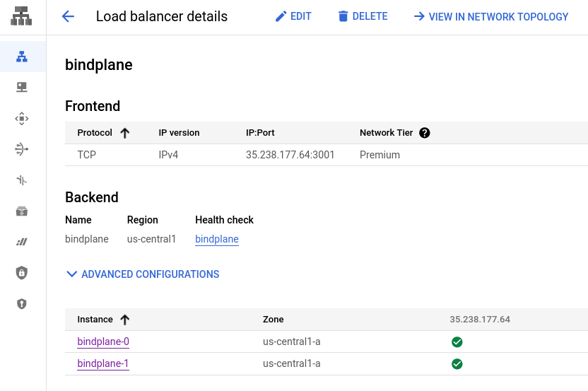Open Load balancing in the sidebar
This screenshot has height=391, width=588.
click(22, 57)
